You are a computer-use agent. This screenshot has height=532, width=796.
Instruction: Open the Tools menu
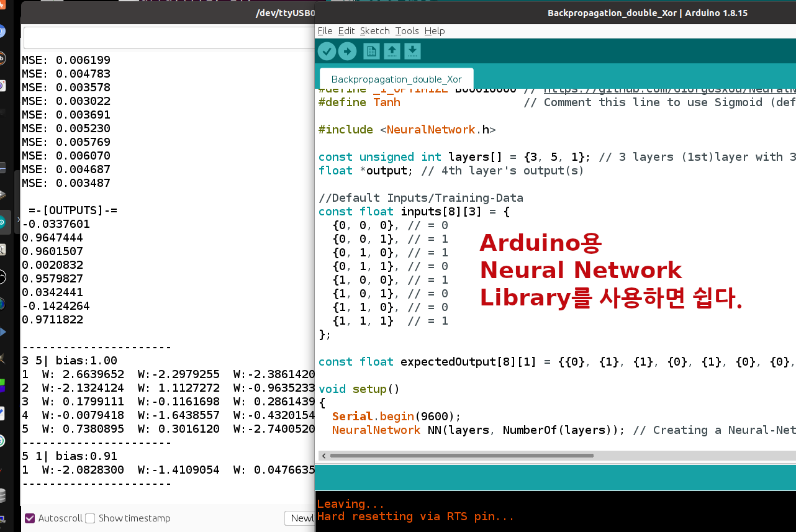coord(407,31)
